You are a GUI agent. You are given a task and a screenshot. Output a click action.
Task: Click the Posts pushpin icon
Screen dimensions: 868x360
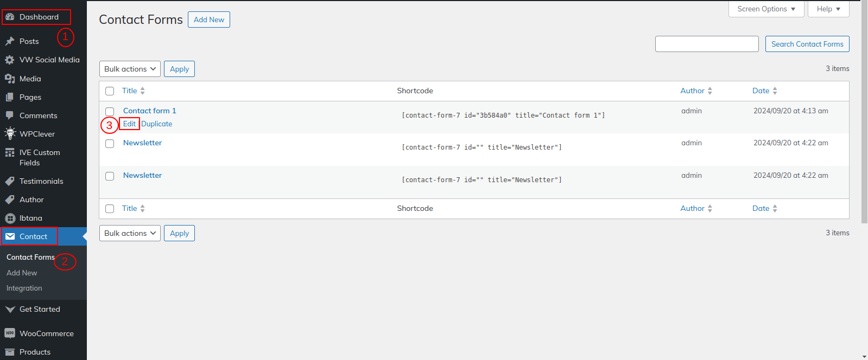click(x=10, y=41)
